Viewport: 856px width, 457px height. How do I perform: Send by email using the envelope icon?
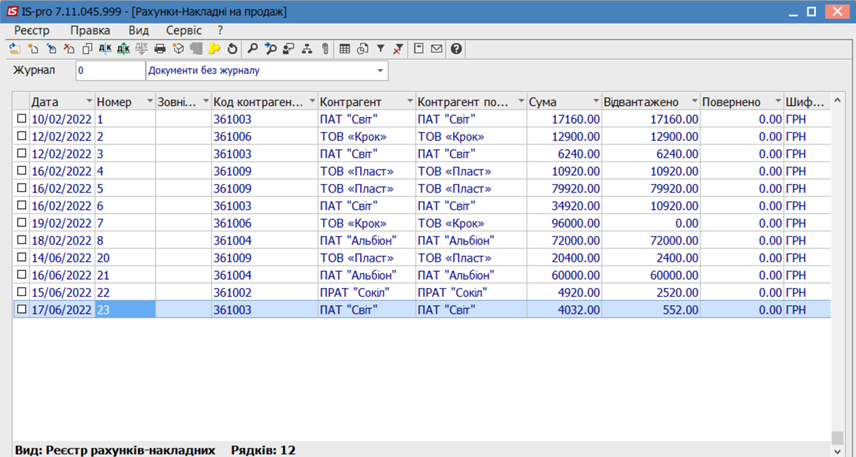click(x=437, y=49)
